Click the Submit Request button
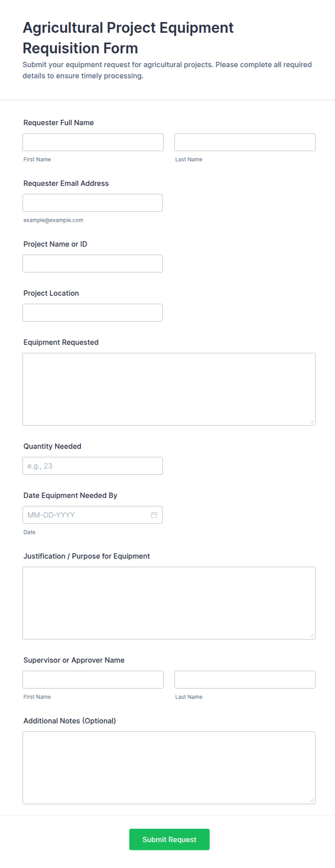 tap(169, 839)
